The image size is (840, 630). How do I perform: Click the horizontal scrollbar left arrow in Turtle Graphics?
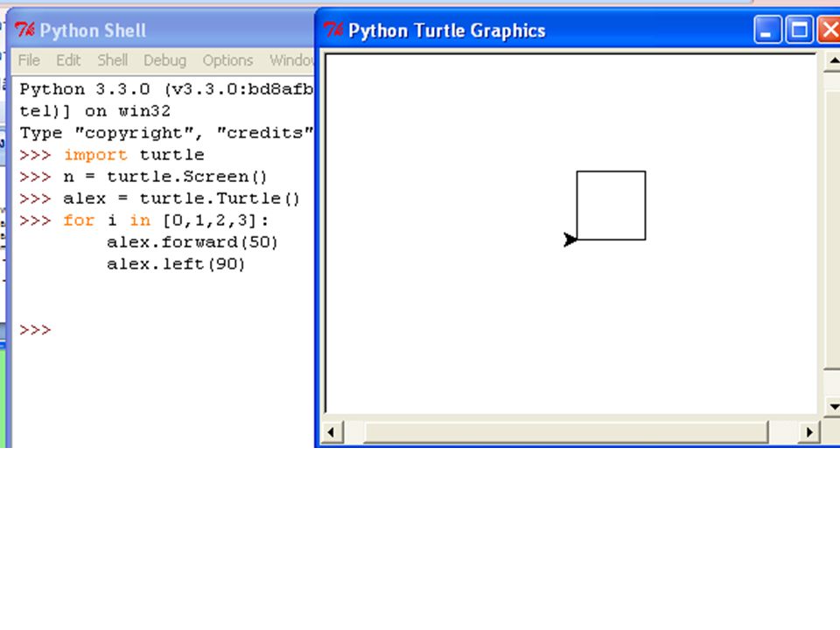pos(332,431)
